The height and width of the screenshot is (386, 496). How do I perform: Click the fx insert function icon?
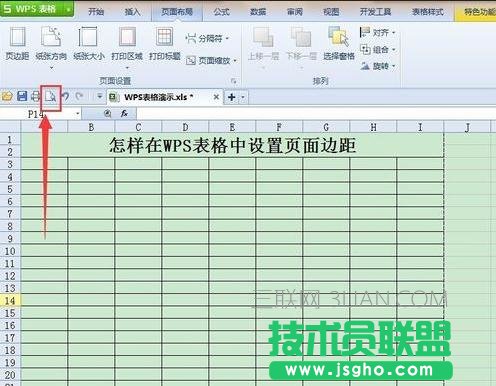point(124,114)
